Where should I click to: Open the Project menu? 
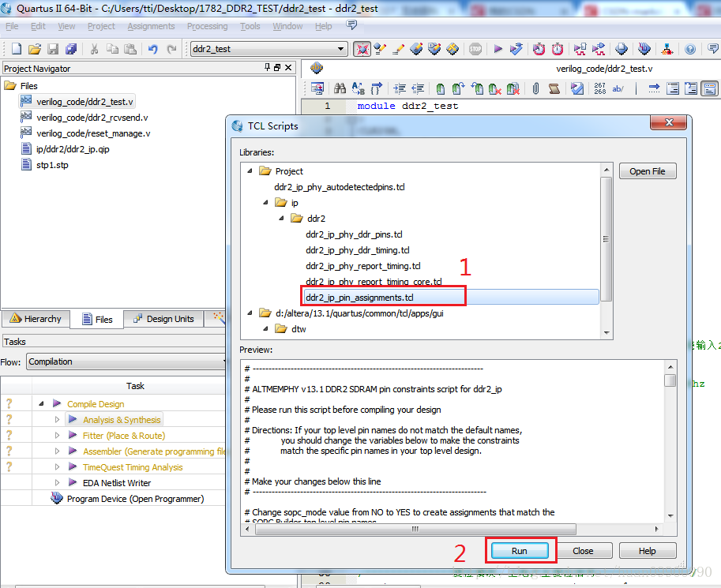point(101,26)
